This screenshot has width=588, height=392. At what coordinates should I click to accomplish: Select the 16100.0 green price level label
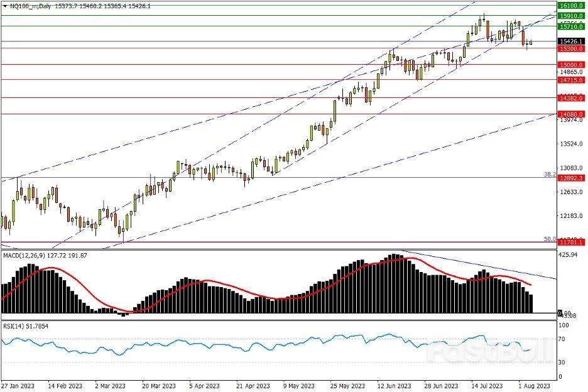pyautogui.click(x=572, y=4)
